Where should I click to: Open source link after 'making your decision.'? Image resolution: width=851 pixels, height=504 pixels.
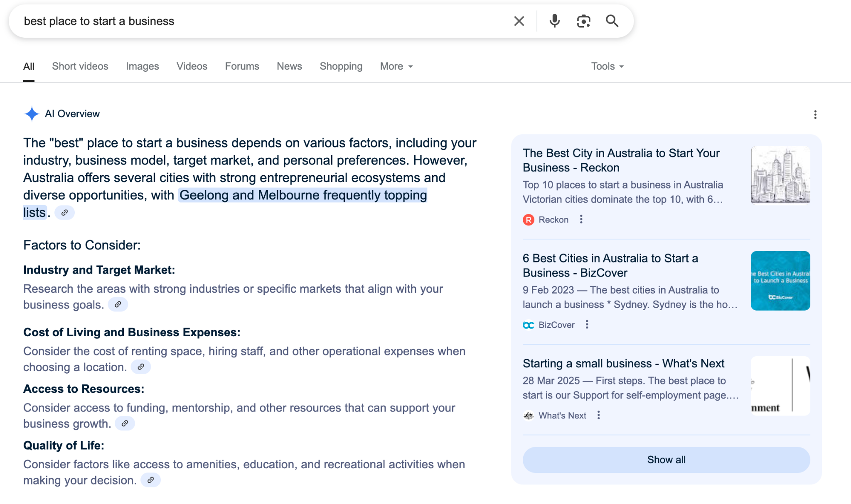coord(150,480)
